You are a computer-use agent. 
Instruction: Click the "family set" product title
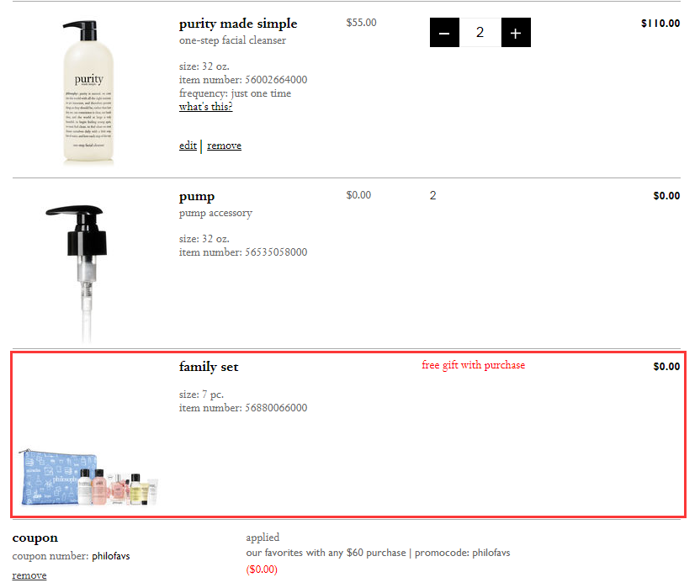pos(209,367)
